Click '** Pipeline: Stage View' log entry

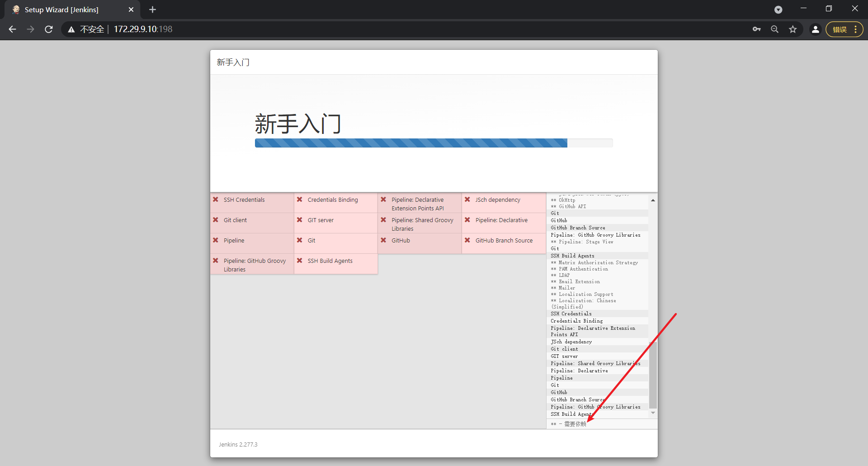(x=582, y=242)
